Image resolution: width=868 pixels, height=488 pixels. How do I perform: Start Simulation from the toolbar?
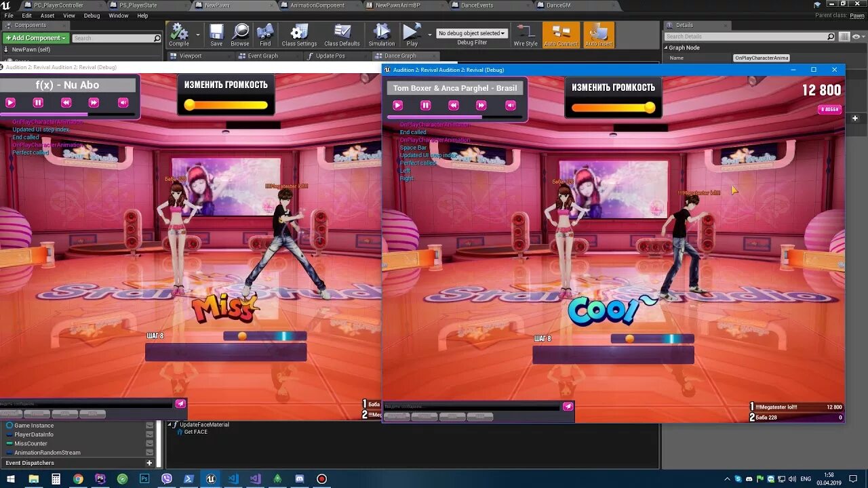(x=382, y=35)
